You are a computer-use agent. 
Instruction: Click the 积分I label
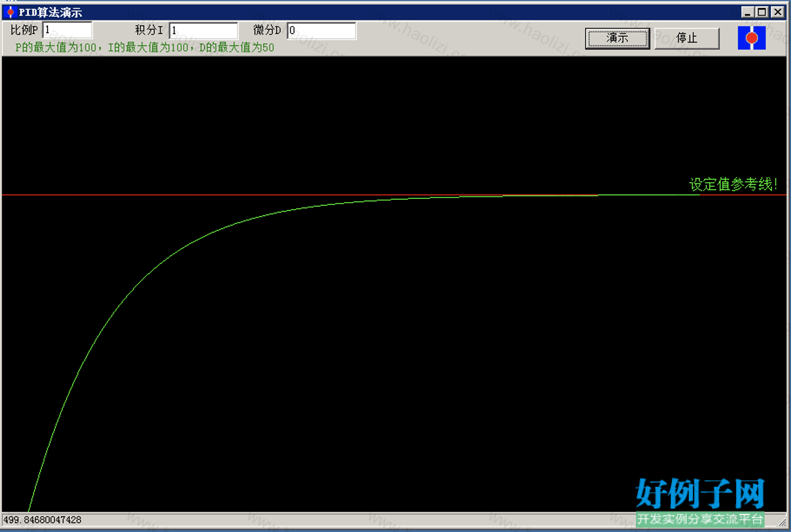click(x=149, y=30)
